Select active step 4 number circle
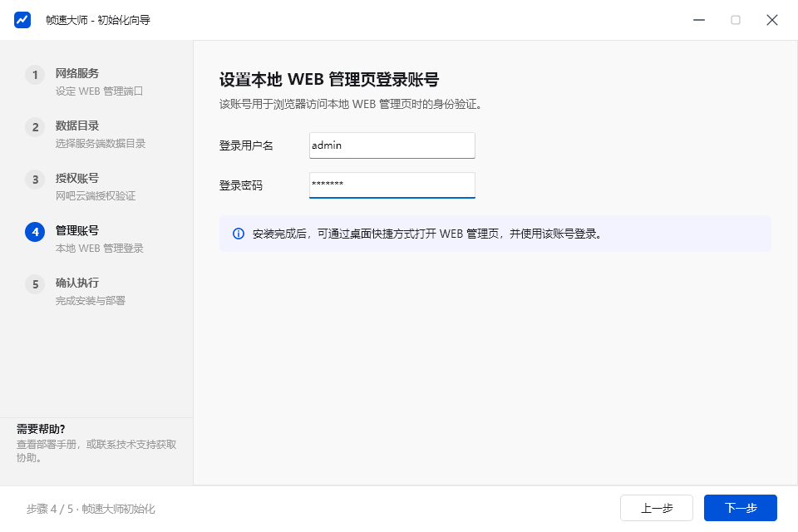The image size is (798, 532). point(35,232)
